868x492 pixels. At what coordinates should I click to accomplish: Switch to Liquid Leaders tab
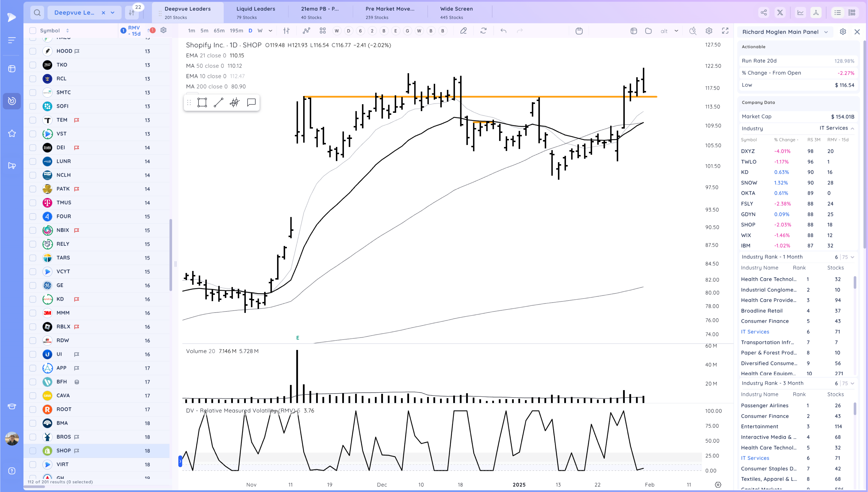click(256, 12)
